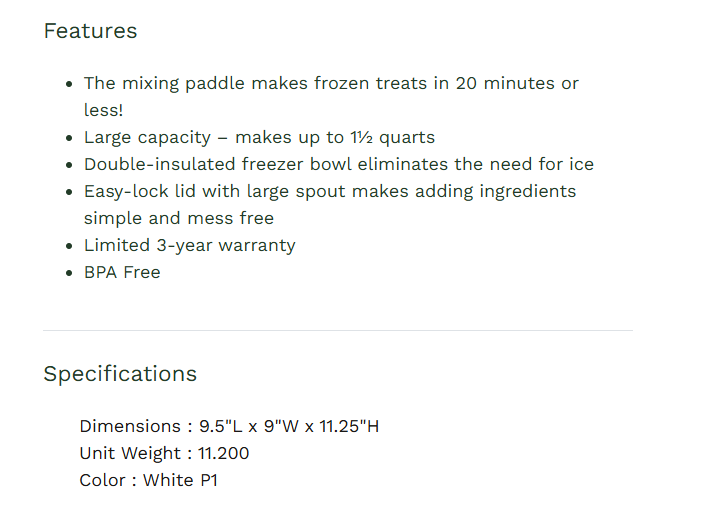Select the White P1 color value
The height and width of the screenshot is (511, 724).
coord(180,481)
